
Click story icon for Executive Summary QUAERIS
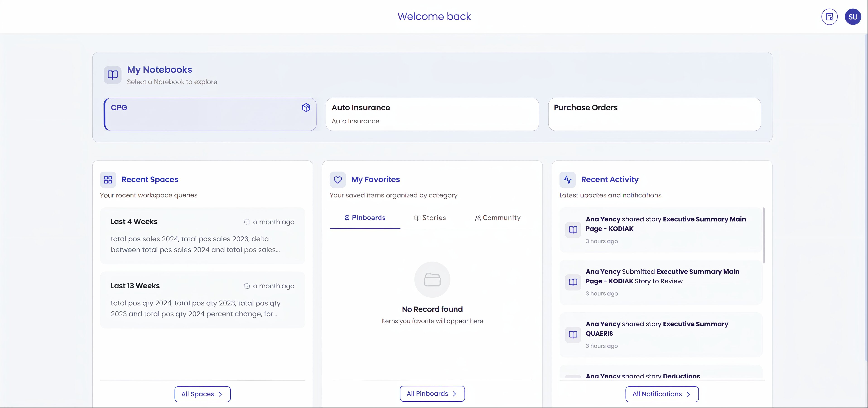click(573, 335)
